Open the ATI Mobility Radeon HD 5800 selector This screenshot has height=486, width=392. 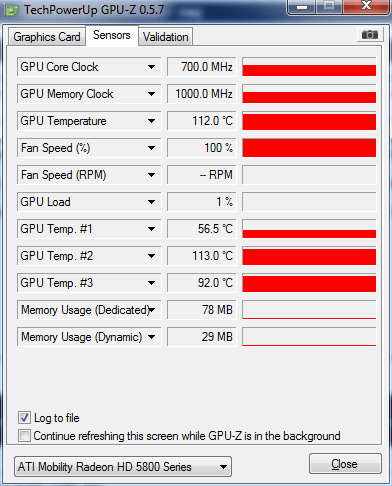[x=123, y=467]
